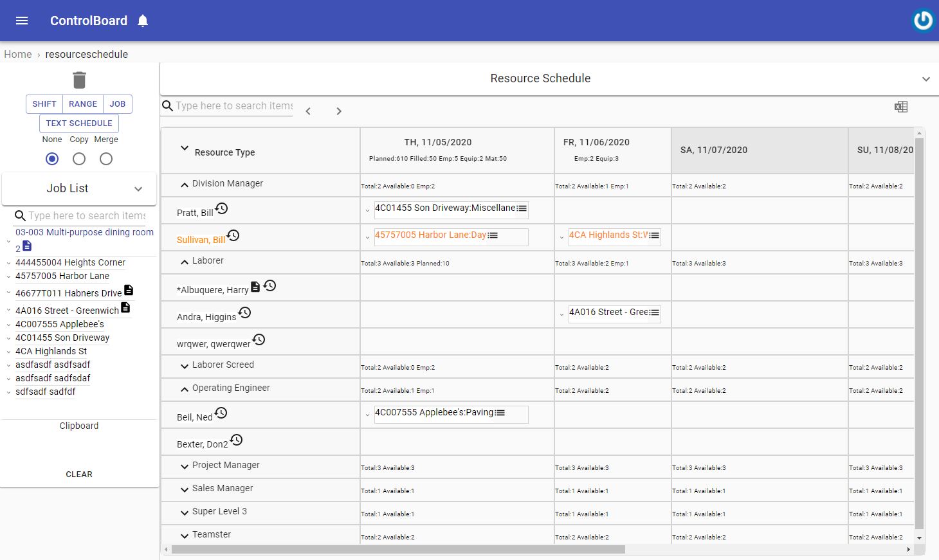
Task: Click the Clear clipboard button
Action: click(x=79, y=474)
